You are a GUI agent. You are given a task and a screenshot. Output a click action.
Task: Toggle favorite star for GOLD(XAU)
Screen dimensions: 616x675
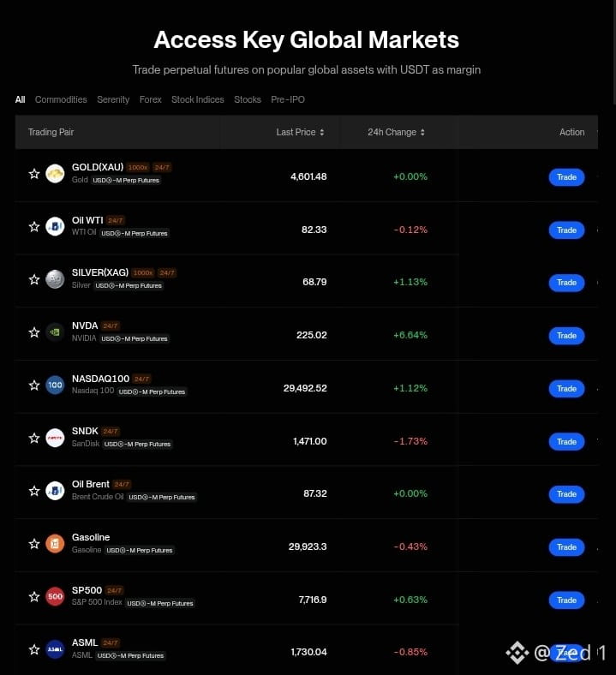tap(34, 174)
